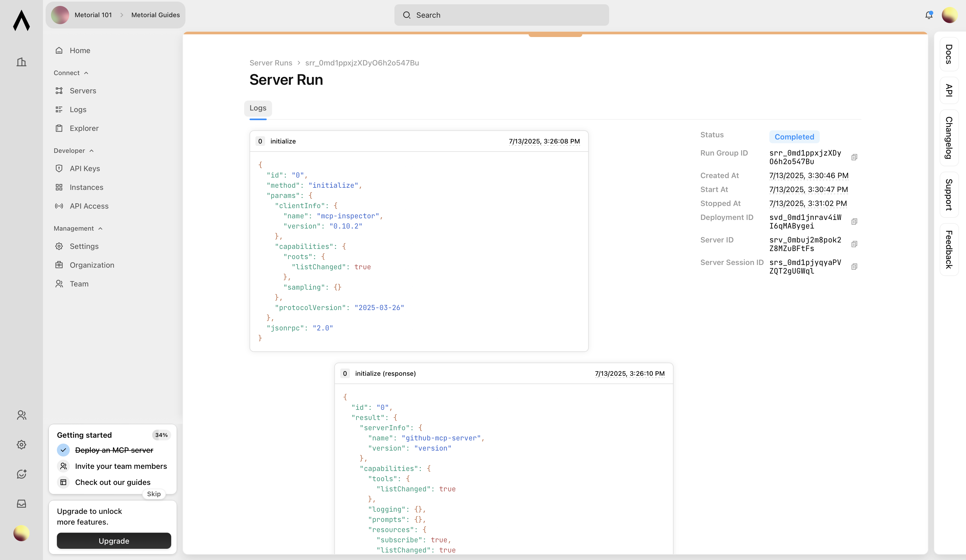Open the gear icon in left rail
The width and height of the screenshot is (966, 560).
point(21,444)
